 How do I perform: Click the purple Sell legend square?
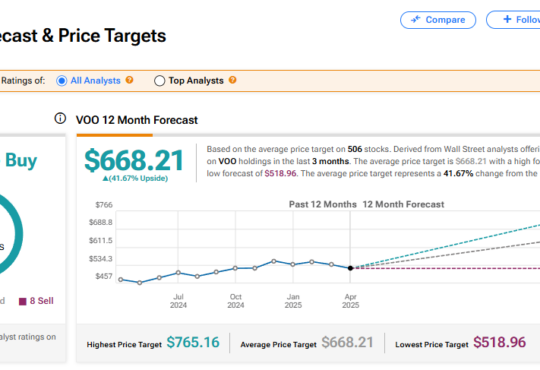[23, 302]
